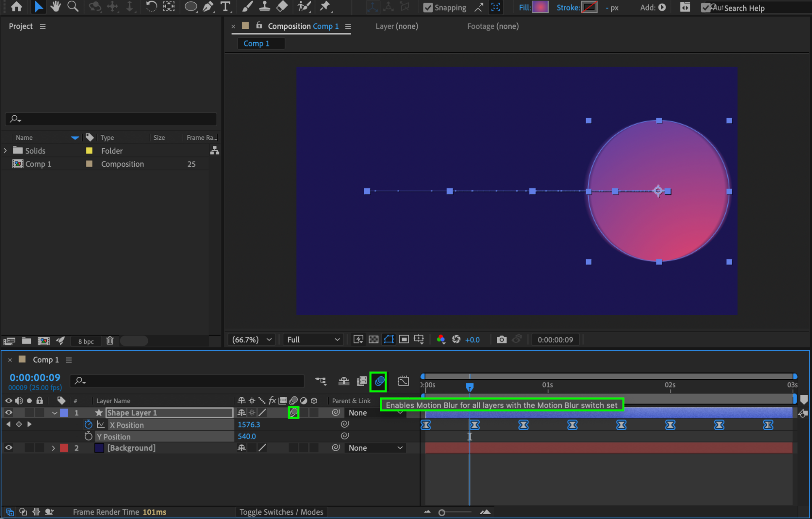Open the Full resolution dropdown
Viewport: 812px width, 519px height.
point(313,340)
